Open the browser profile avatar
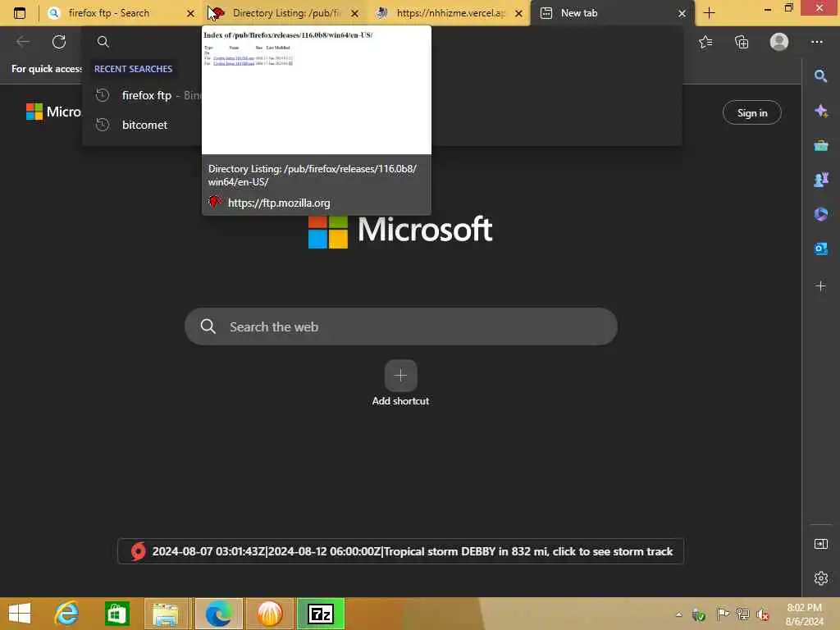Image resolution: width=840 pixels, height=630 pixels. pyautogui.click(x=779, y=42)
